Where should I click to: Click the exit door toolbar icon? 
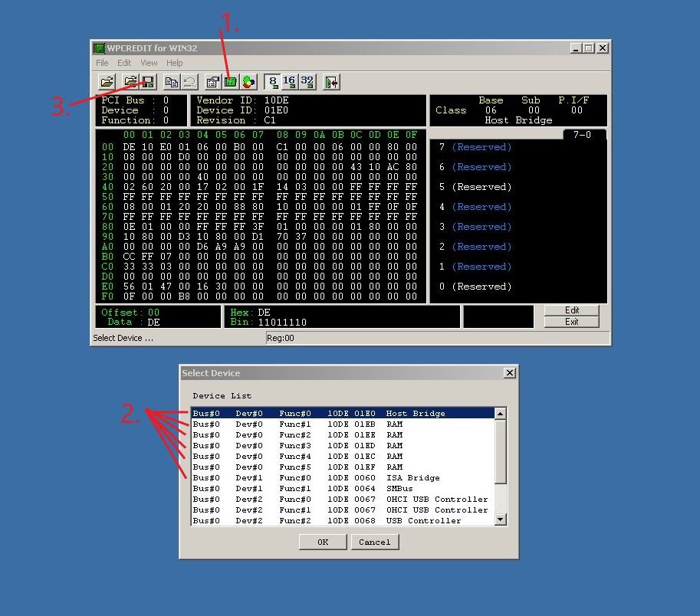pos(331,82)
